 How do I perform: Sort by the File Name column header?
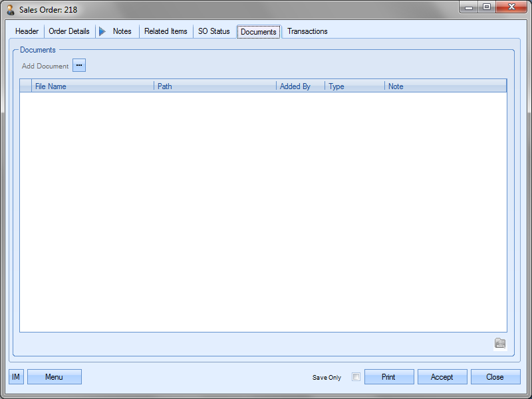click(x=92, y=86)
